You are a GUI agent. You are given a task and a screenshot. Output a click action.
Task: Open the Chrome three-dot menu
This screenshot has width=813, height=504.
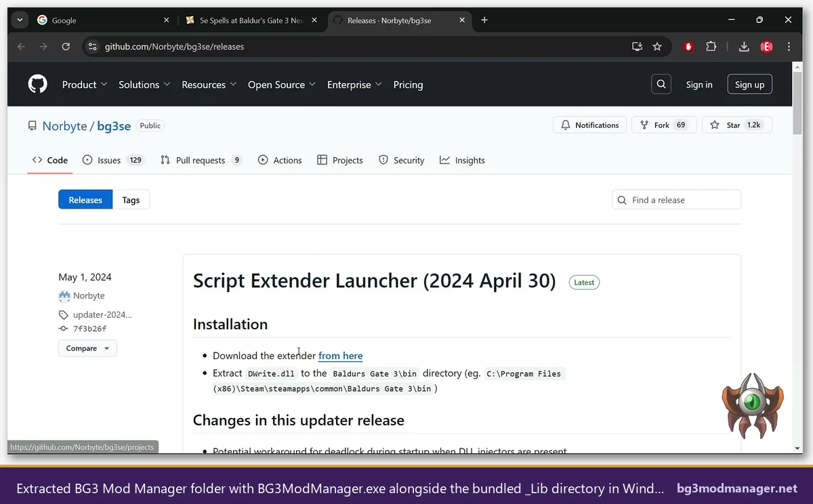click(789, 47)
